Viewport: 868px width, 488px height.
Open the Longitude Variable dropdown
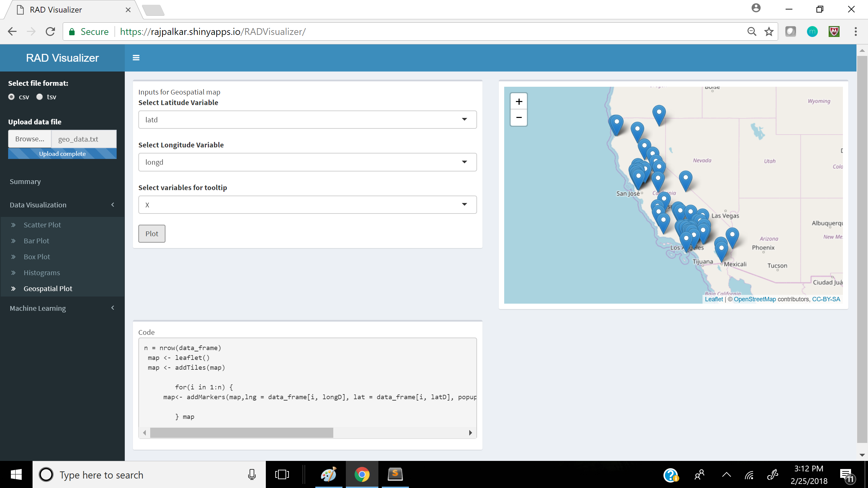tap(307, 162)
